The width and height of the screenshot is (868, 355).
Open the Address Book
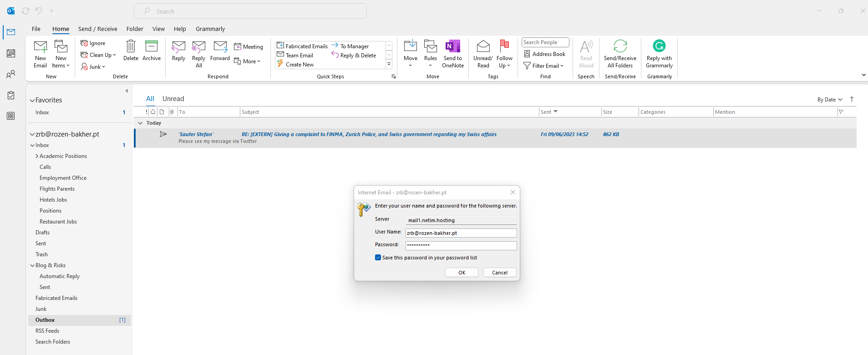[544, 54]
